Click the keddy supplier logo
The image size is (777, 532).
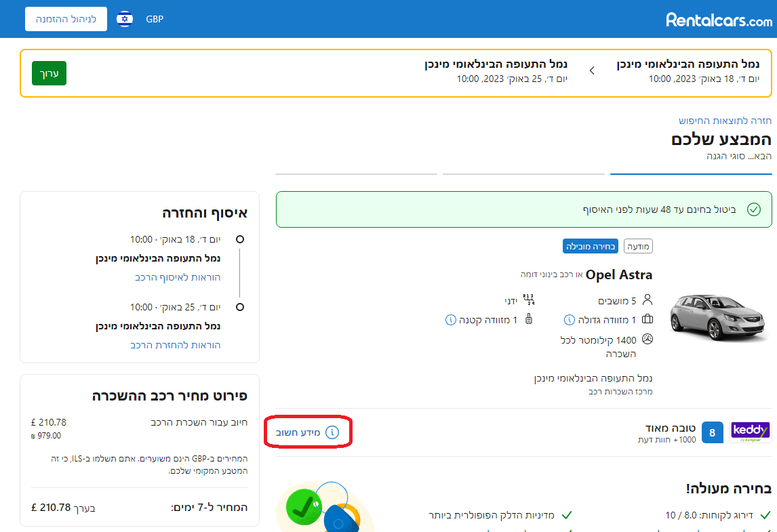(x=751, y=432)
